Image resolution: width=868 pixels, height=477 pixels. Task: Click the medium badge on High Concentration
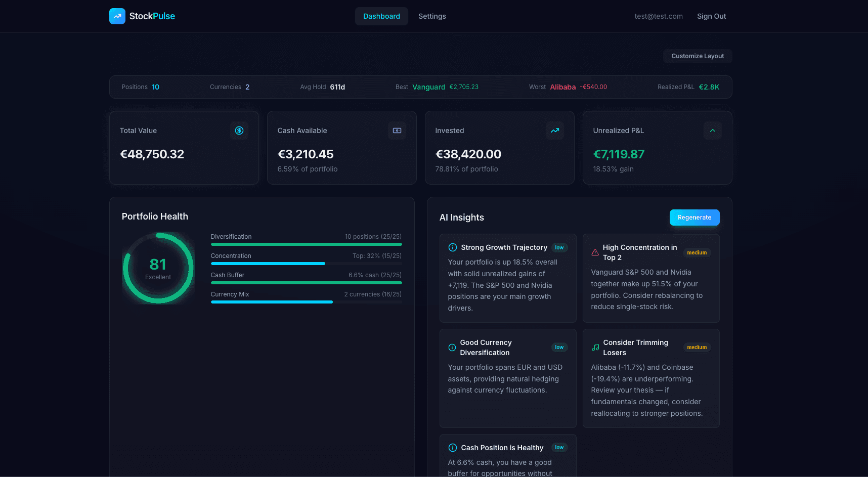(697, 252)
